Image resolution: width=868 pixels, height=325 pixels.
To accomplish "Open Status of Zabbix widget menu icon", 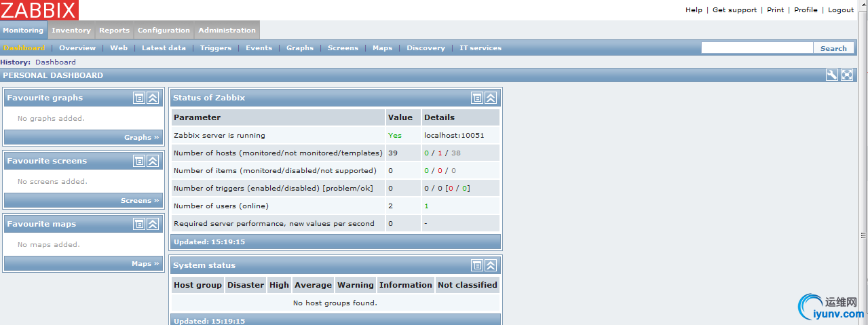I will (477, 98).
